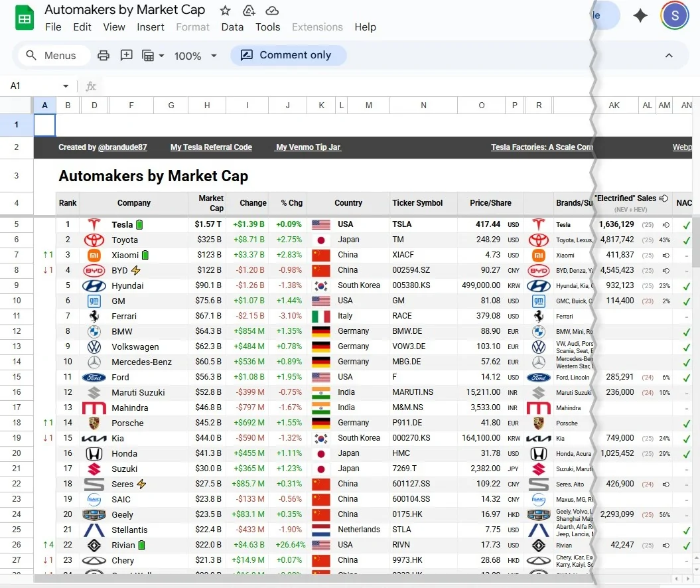Open the Name Box dropdown arrow
The width and height of the screenshot is (700, 588).
click(x=66, y=86)
